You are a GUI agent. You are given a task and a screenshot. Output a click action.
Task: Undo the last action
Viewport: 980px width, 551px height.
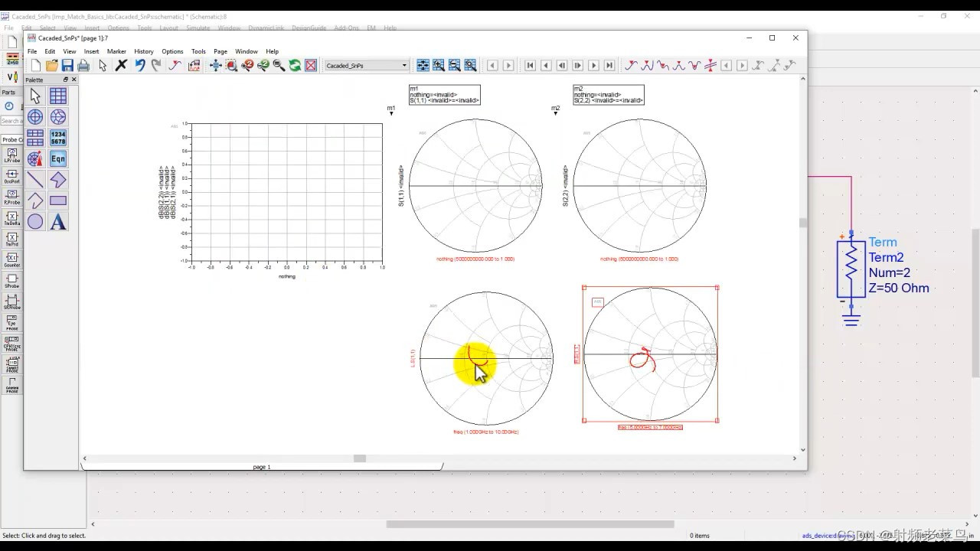point(140,66)
